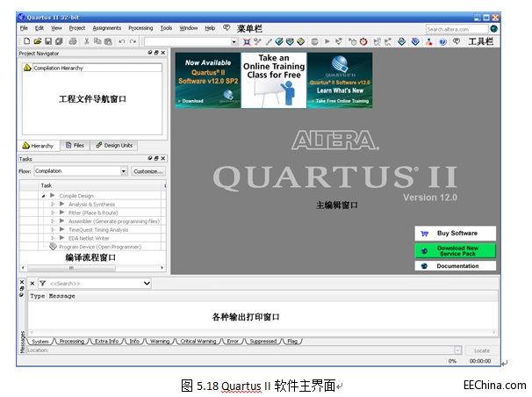
Task: Click the Save floppy-disk toolbar icon
Action: click(48, 41)
